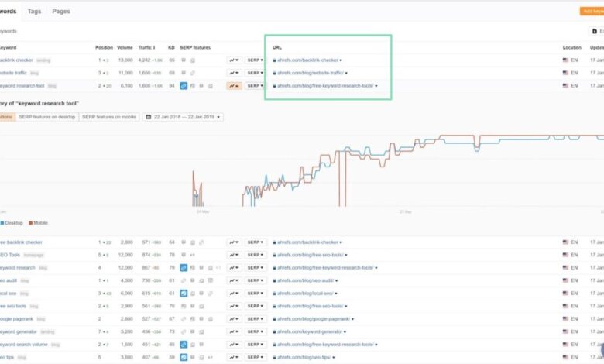Image resolution: width=604 pixels, height=364 pixels.
Task: Click the blog tag beside local seo
Action: pos(24,294)
